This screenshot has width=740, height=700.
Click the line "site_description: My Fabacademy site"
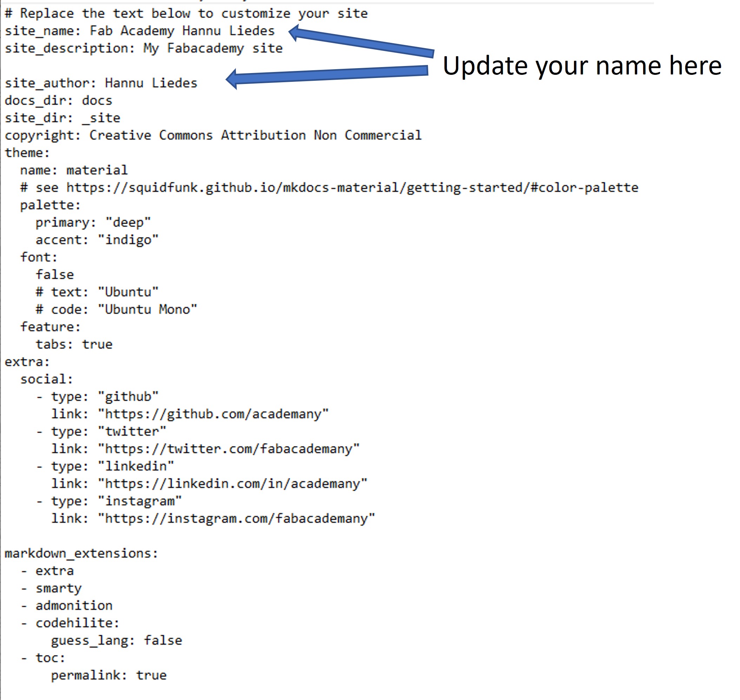144,48
